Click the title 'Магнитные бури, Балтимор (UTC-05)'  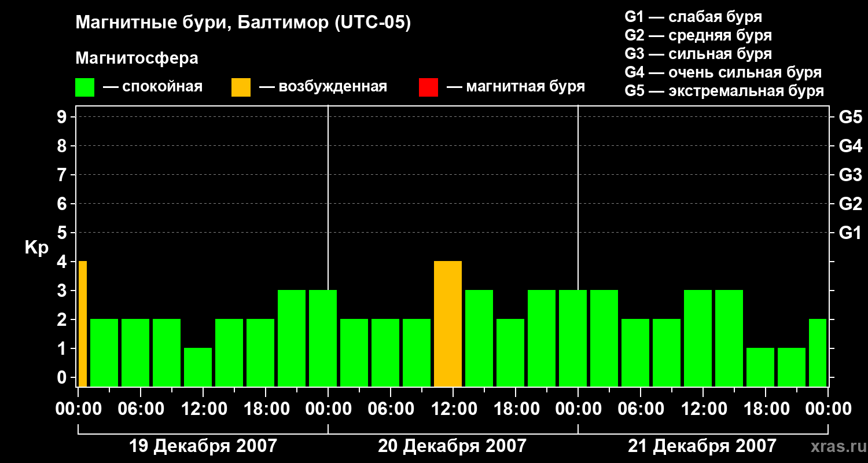point(243,24)
